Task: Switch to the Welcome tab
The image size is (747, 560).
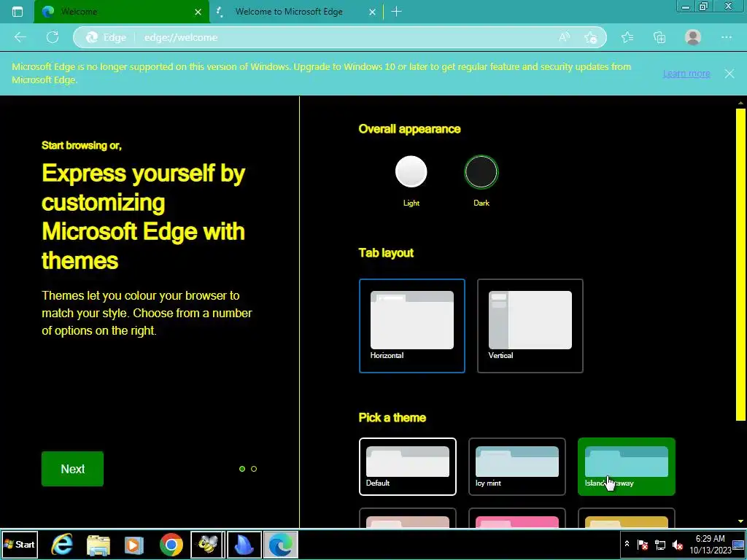Action: click(x=122, y=12)
